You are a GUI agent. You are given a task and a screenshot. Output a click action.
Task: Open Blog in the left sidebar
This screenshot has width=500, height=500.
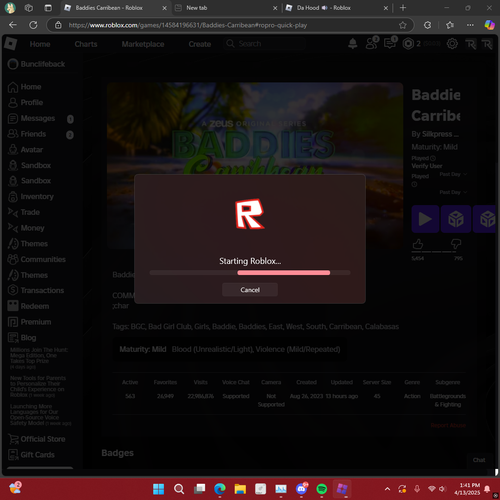tap(22, 338)
